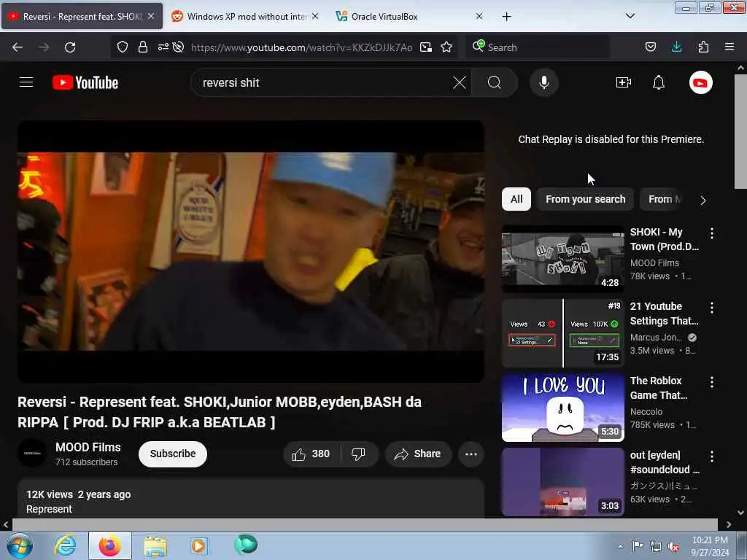Open options for 21 Youtube Settings video
The width and height of the screenshot is (747, 560).
pos(712,307)
